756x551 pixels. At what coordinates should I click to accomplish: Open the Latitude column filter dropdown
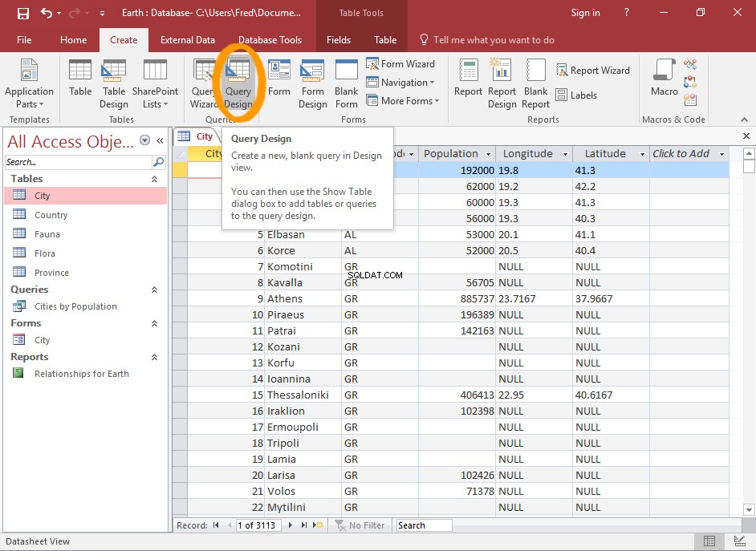[642, 154]
